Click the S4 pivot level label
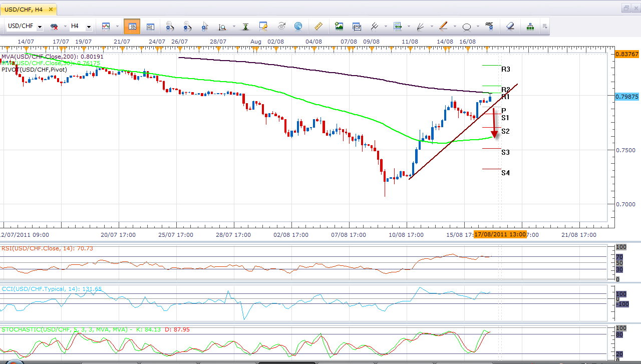 pos(505,173)
